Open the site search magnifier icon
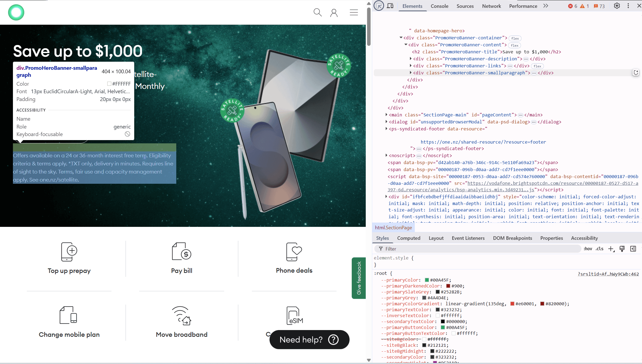The image size is (642, 364). point(317,12)
